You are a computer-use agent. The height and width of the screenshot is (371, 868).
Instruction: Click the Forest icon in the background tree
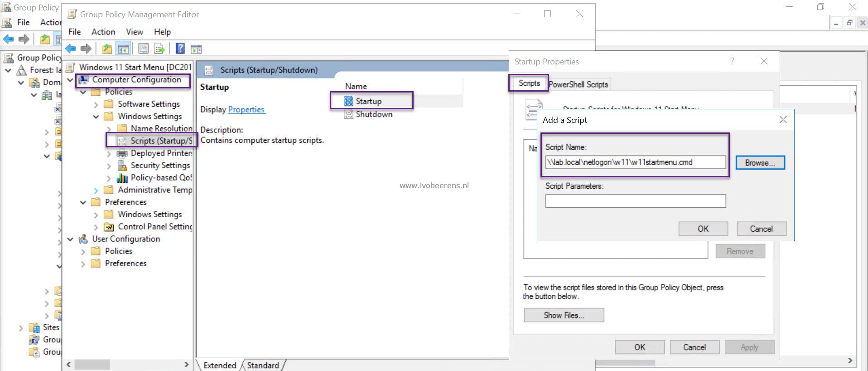pos(21,70)
